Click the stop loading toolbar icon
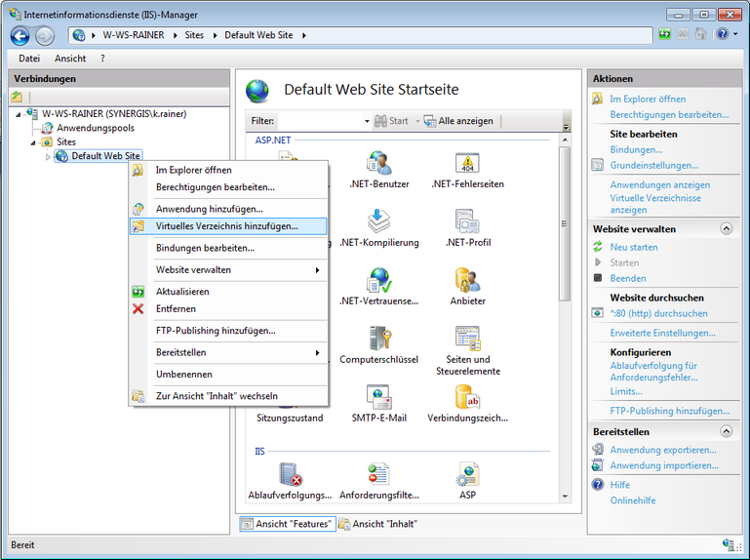This screenshot has height=560, width=750. (683, 34)
